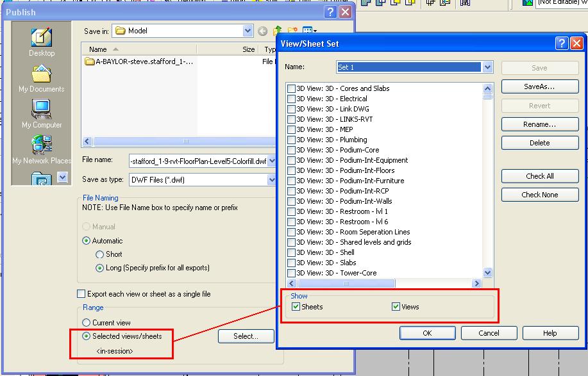Go up one folder level in Publish dialog
The image size is (588, 376).
pyautogui.click(x=278, y=31)
